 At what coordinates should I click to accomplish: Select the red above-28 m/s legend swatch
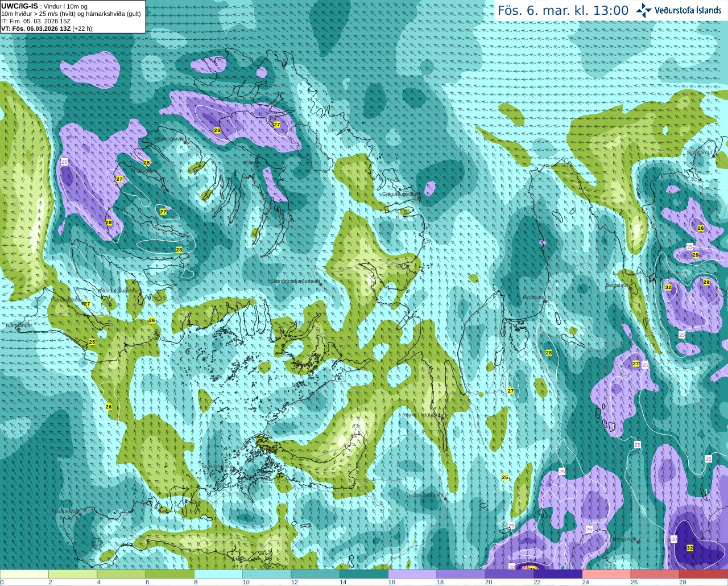click(704, 574)
